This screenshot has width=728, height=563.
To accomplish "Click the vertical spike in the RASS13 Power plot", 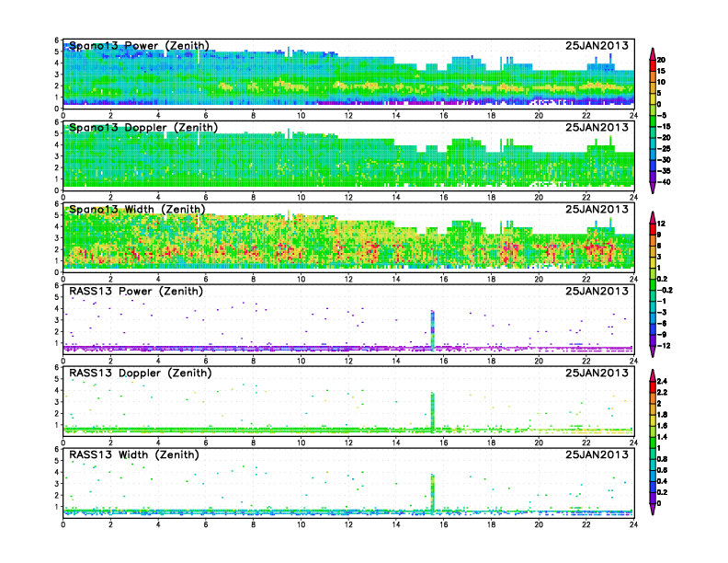I will [432, 327].
